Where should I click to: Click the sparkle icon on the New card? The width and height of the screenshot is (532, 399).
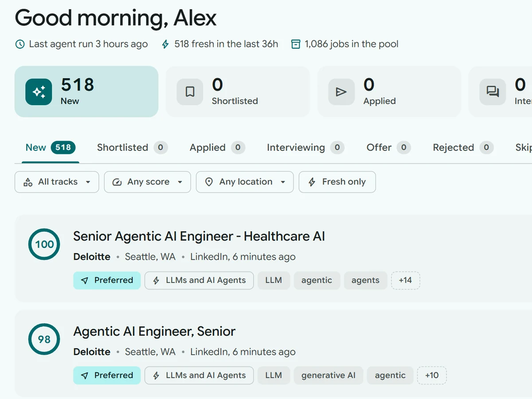pyautogui.click(x=39, y=92)
